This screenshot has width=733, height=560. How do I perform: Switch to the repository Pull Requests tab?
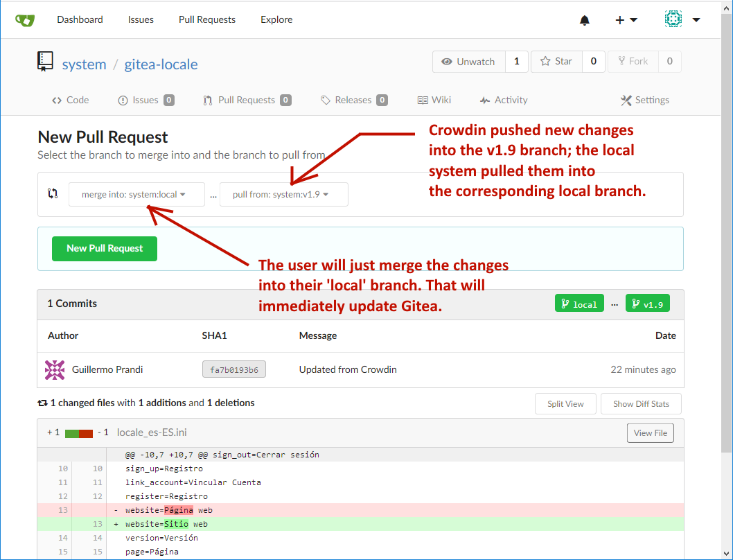tap(247, 100)
